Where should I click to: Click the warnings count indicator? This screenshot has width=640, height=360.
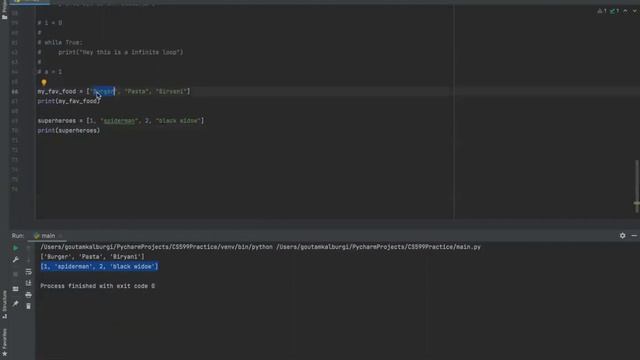[602, 11]
